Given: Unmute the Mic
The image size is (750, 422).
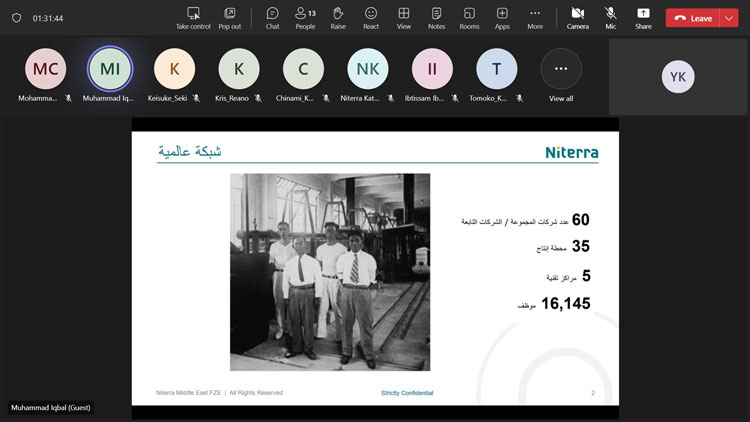Looking at the screenshot, I should tap(610, 17).
